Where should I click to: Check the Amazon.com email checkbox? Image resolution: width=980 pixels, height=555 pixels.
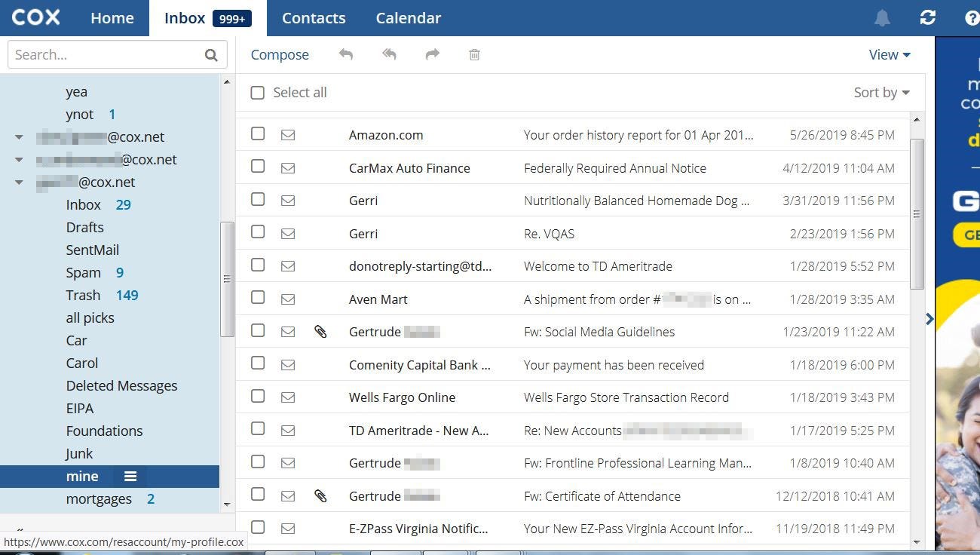[x=258, y=133]
